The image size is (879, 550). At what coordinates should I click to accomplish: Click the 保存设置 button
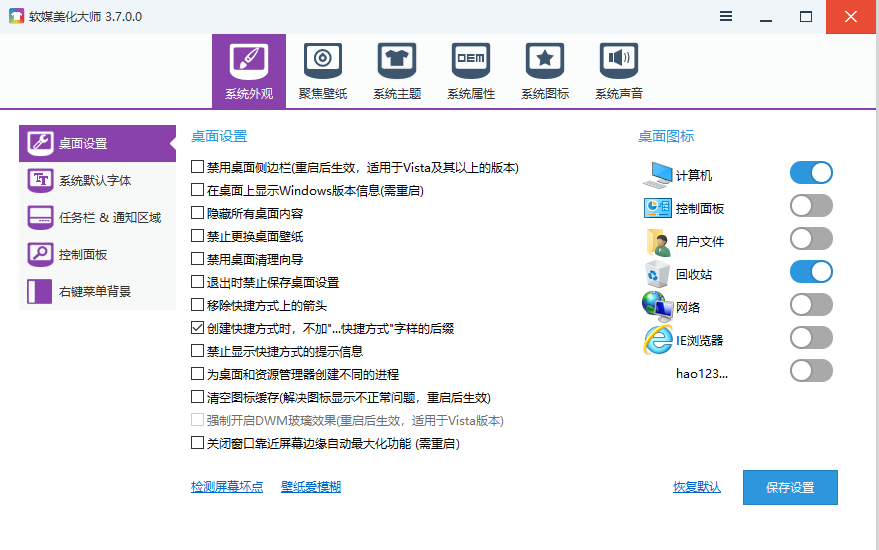click(x=790, y=487)
